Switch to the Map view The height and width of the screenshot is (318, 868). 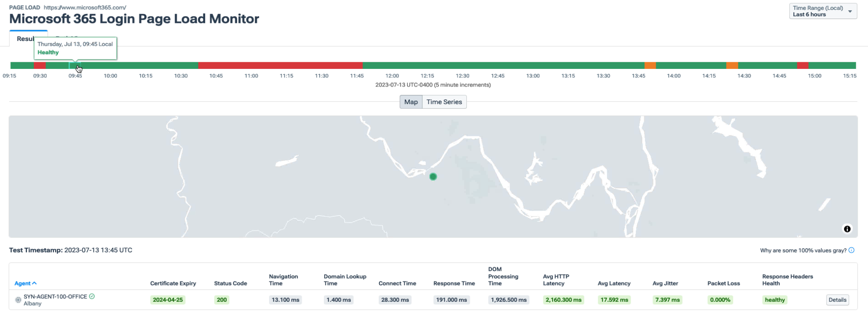coord(411,102)
